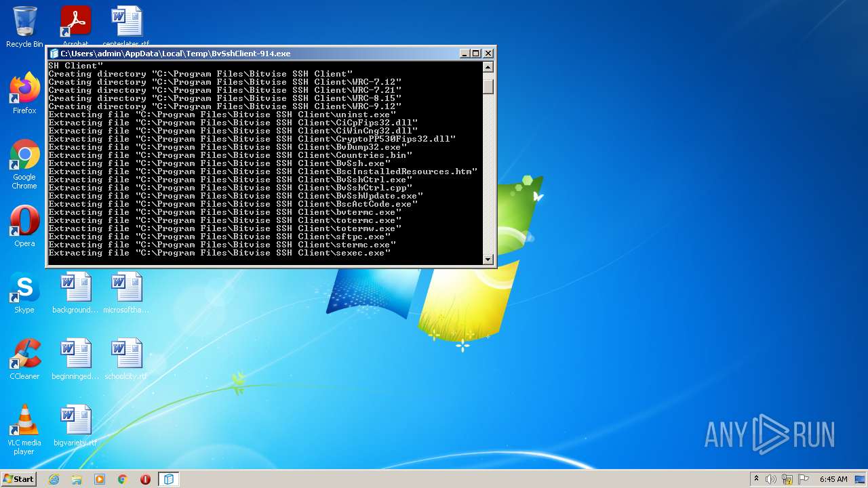Select the beginninged... Word document icon
Image resolution: width=868 pixels, height=488 pixels.
(75, 359)
